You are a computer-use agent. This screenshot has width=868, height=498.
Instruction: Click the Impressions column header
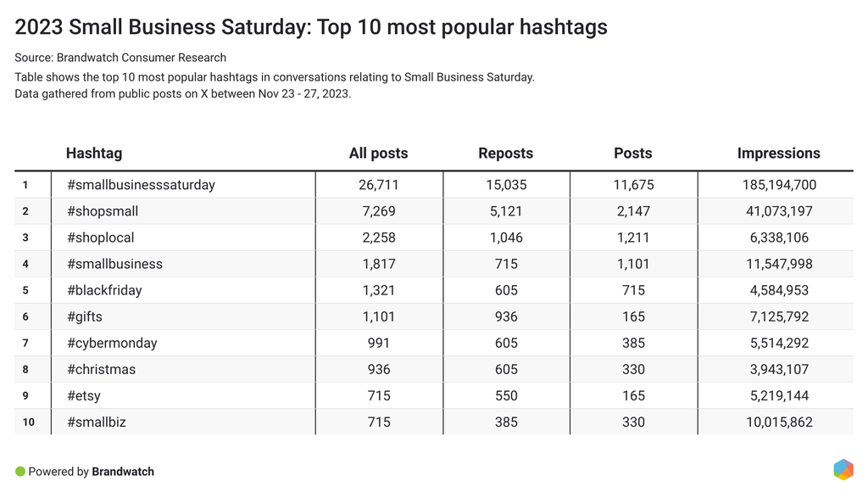(778, 154)
